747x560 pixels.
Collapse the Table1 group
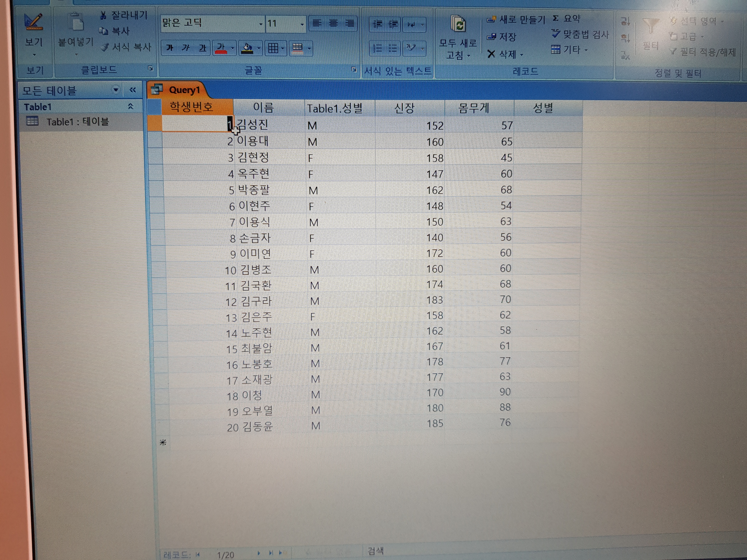pyautogui.click(x=131, y=107)
